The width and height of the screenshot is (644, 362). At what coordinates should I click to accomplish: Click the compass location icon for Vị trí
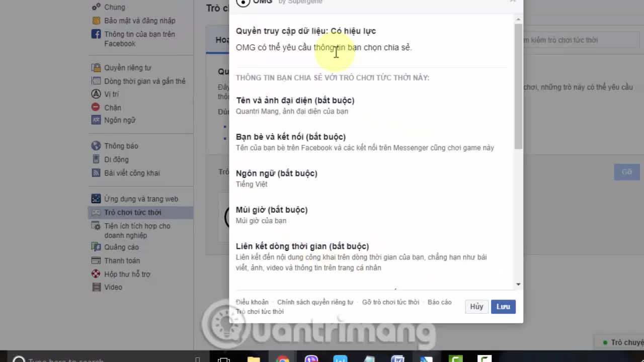tap(96, 94)
